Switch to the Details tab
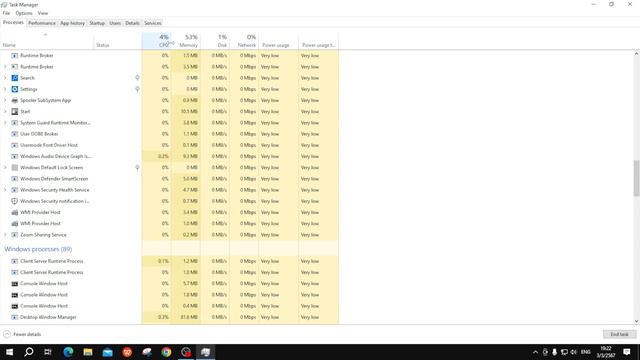Screen dimensions: 640x360 coord(132,23)
